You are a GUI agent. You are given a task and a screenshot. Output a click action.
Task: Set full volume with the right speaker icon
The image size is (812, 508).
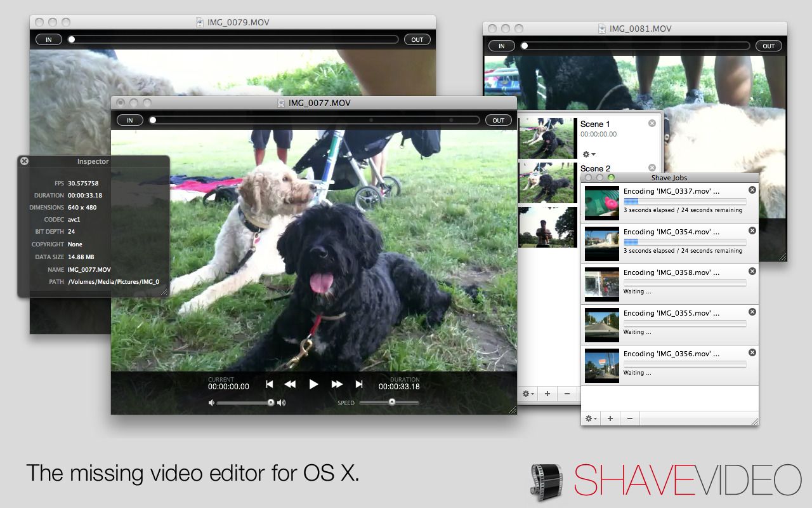(x=282, y=403)
